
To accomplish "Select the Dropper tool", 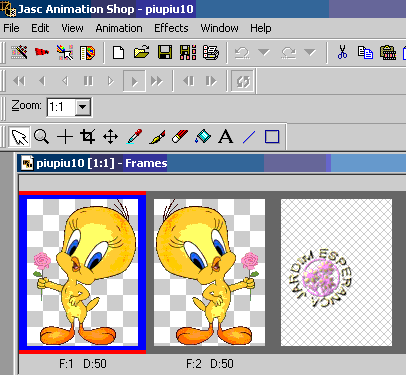I will (134, 137).
